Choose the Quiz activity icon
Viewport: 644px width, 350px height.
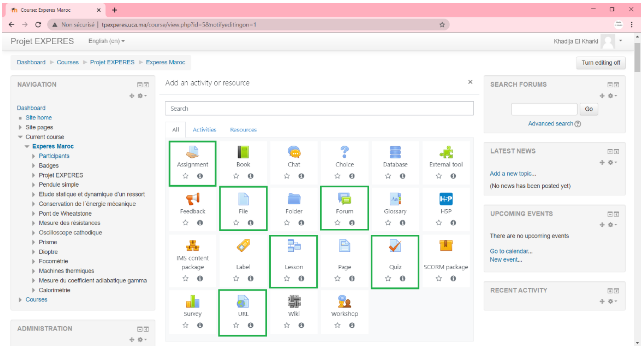[395, 246]
